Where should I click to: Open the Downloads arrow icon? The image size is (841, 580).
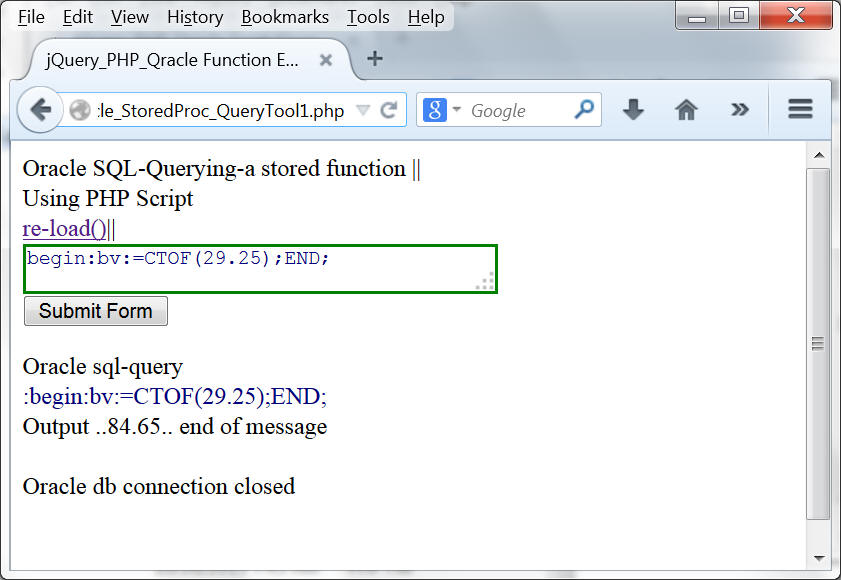(x=633, y=109)
